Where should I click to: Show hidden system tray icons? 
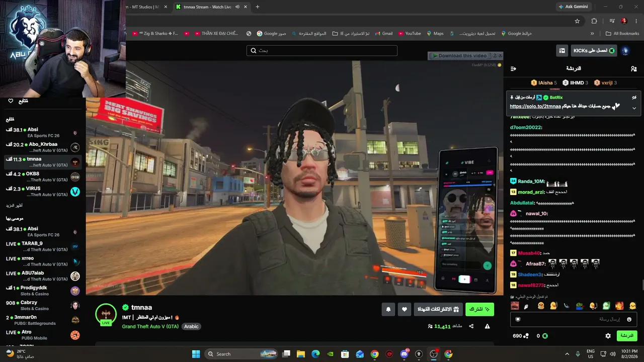coord(566,354)
